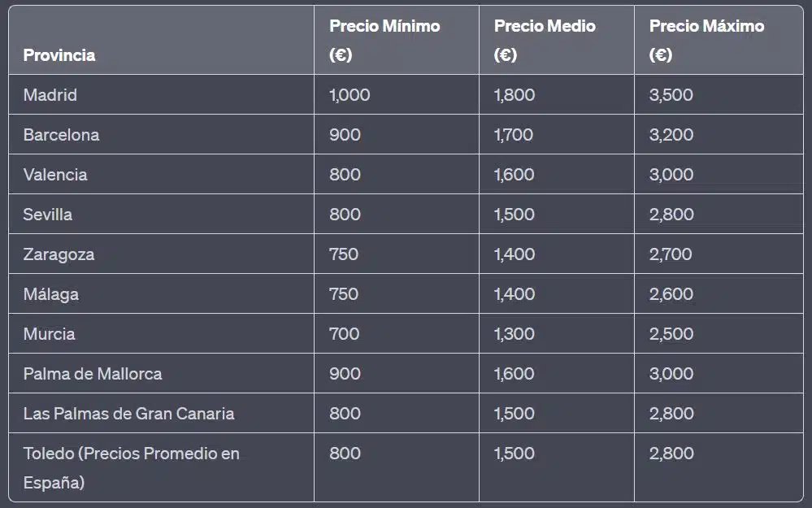Select the Sevilla row label
The image size is (812, 508).
tap(48, 215)
